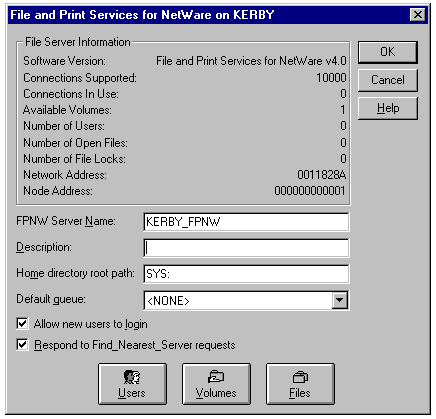Viewport: 436px width, 419px height.
Task: Open the Files icon button
Action: [x=300, y=384]
